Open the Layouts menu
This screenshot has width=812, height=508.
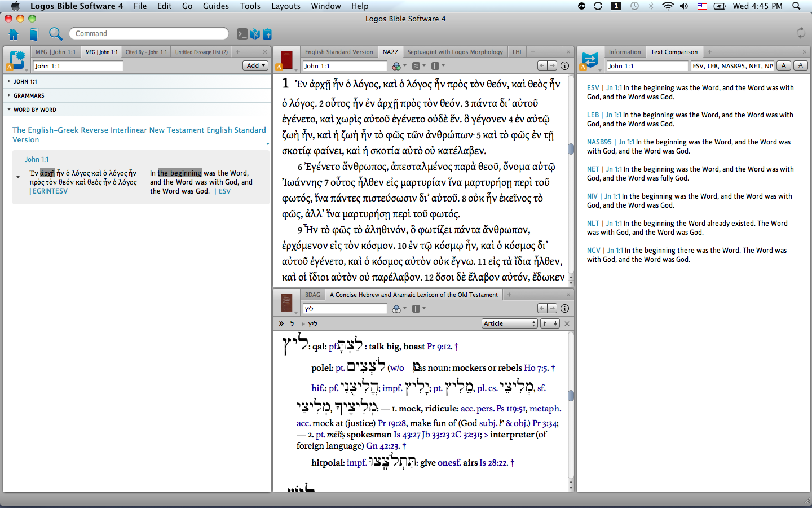[x=286, y=6]
